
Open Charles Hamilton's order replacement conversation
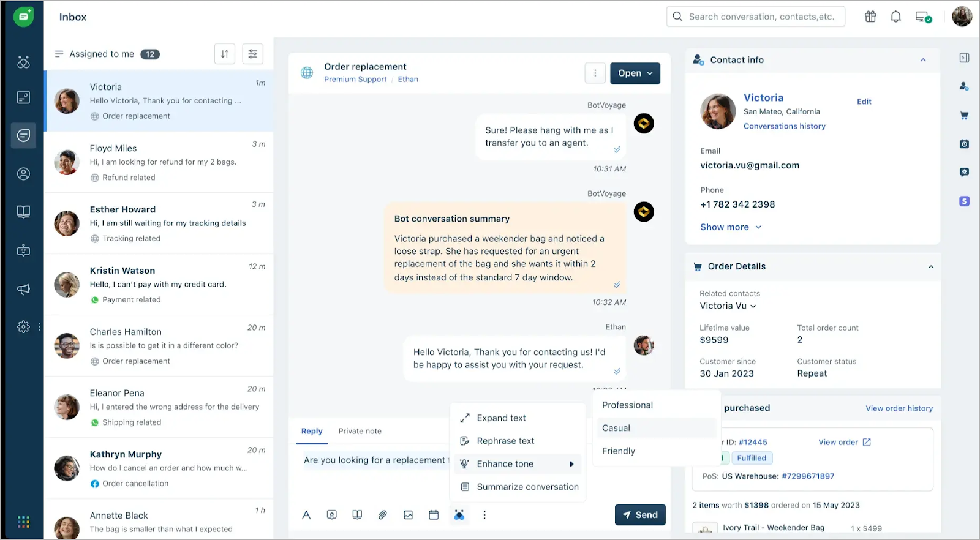159,346
